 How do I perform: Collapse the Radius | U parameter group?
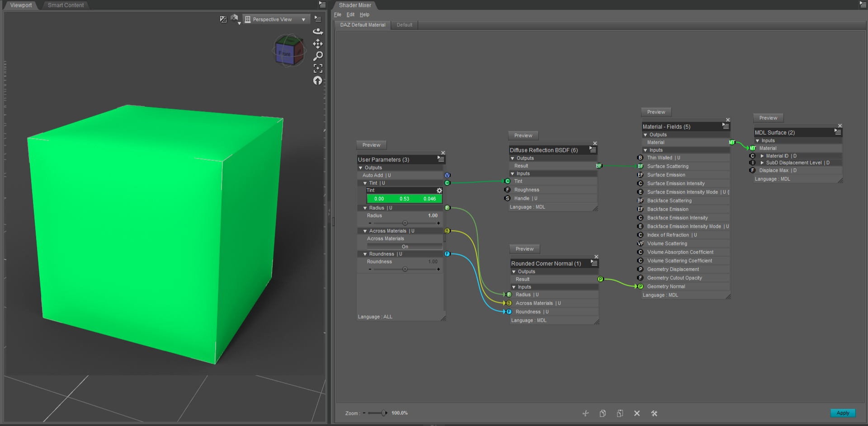[x=365, y=208]
